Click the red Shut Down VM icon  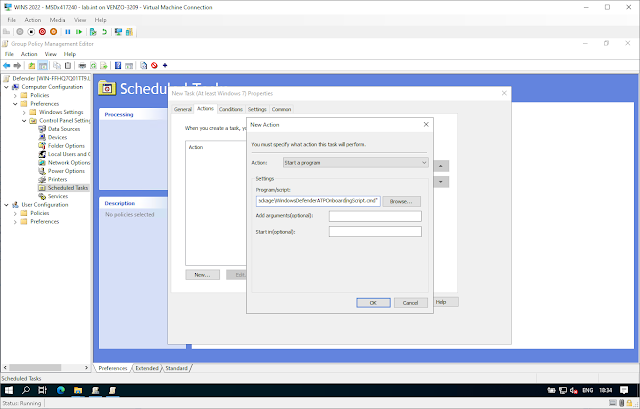pos(42,32)
